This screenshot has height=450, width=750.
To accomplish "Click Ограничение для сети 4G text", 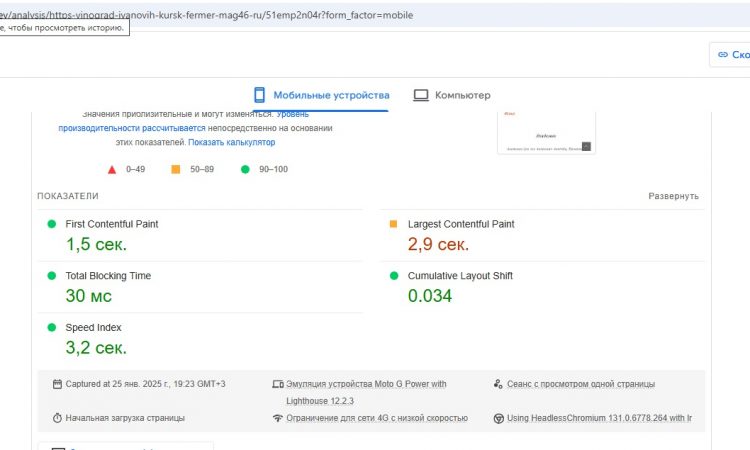I will tap(377, 417).
